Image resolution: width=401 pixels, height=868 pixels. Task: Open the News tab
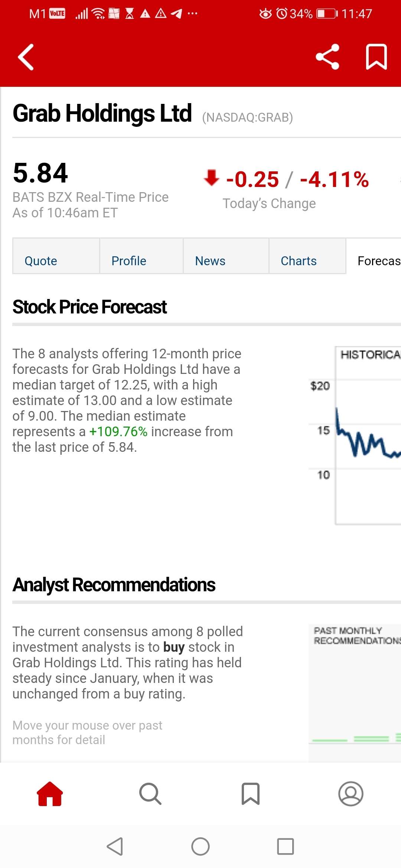[210, 261]
